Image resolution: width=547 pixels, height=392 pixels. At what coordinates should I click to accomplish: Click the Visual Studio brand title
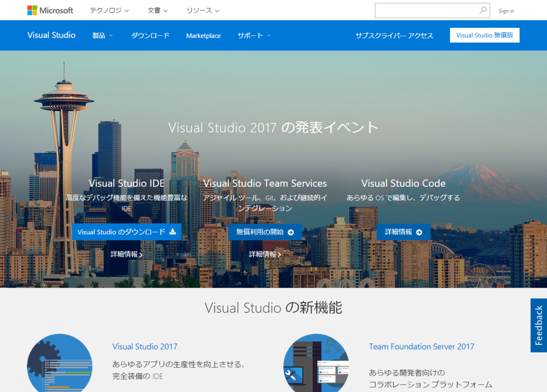click(x=51, y=35)
